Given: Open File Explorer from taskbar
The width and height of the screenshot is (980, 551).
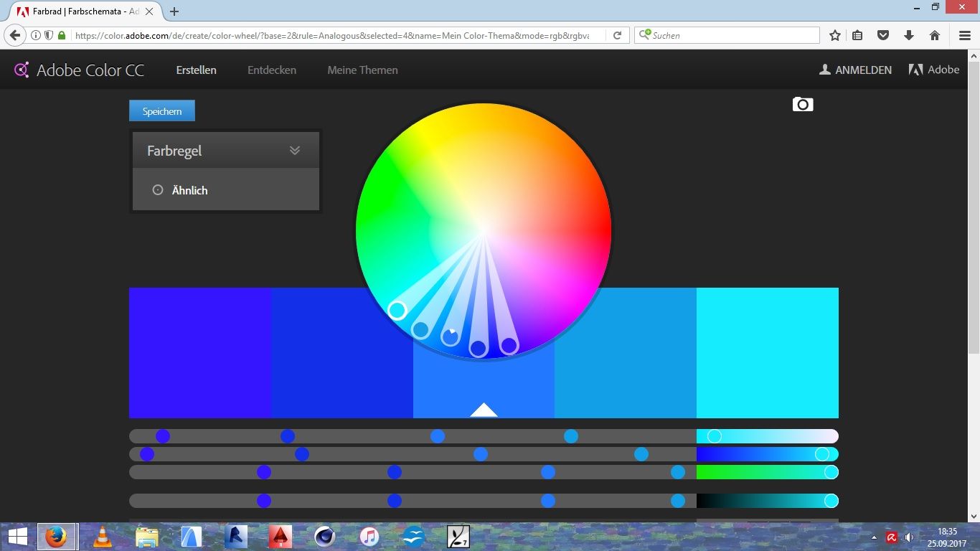Looking at the screenshot, I should click(x=147, y=537).
